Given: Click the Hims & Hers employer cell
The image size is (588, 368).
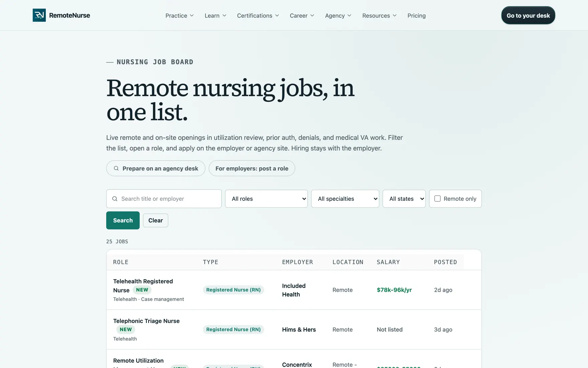Looking at the screenshot, I should (299, 330).
